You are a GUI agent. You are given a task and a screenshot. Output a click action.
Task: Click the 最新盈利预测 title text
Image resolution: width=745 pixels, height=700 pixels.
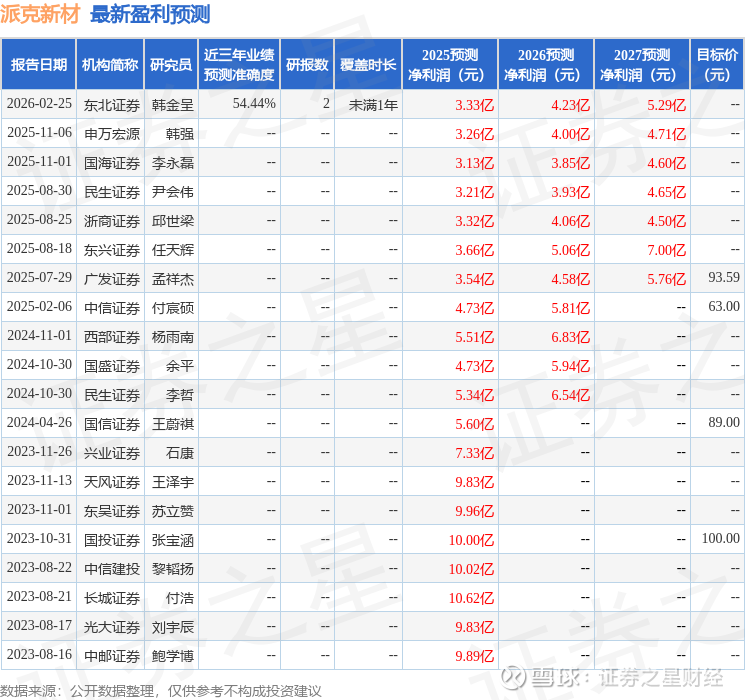(150, 14)
